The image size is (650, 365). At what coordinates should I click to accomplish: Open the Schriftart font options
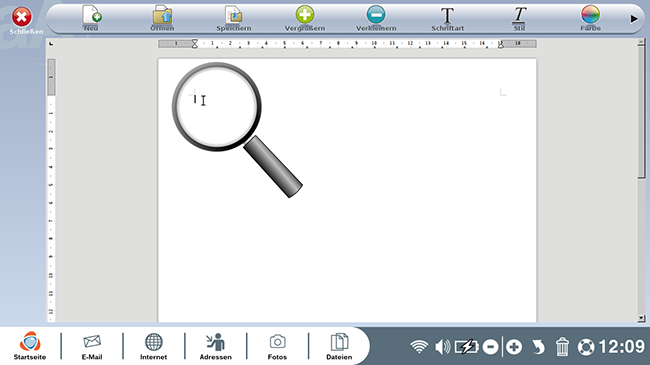point(447,18)
